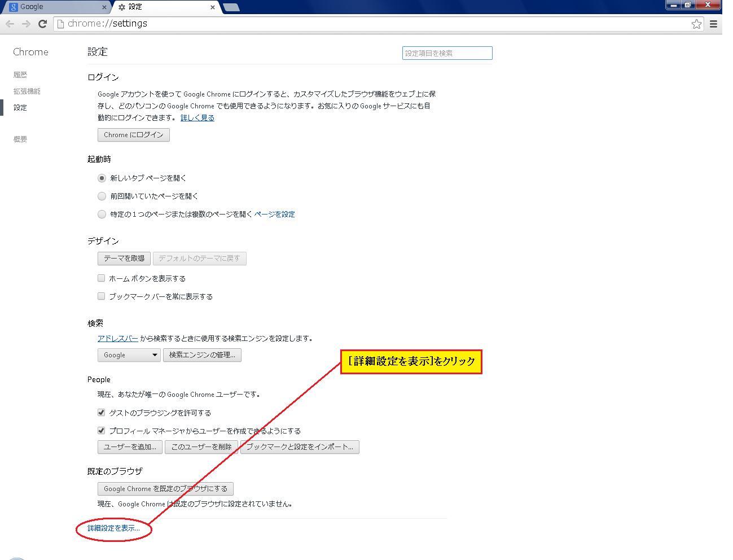Enable ブックマーク バーを常に表示する checkbox
The height and width of the screenshot is (560, 733).
click(102, 296)
